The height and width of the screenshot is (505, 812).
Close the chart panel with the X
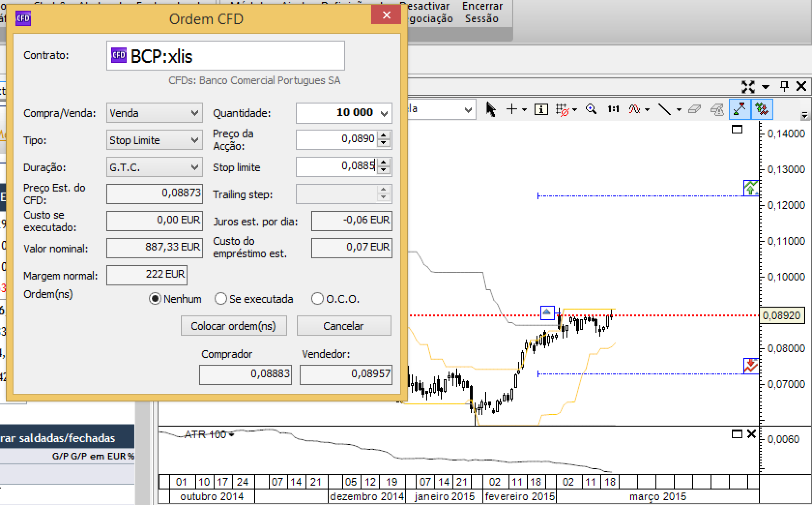pos(801,87)
